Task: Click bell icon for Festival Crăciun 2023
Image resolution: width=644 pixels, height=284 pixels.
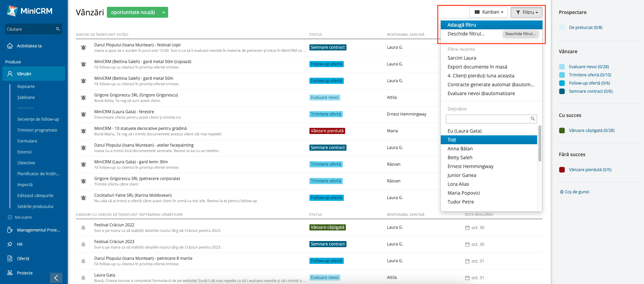Action: [x=83, y=244]
